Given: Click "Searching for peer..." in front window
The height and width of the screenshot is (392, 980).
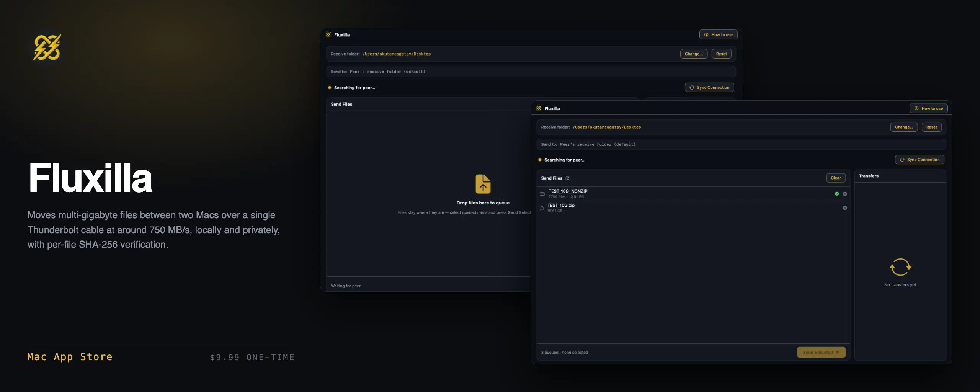Looking at the screenshot, I should coord(565,160).
